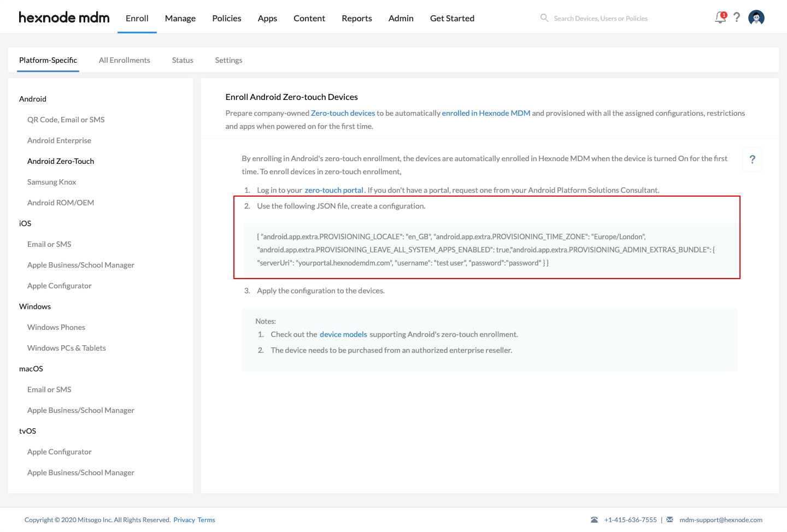
Task: Select Apple Business/School Manager under iOS
Action: (81, 265)
